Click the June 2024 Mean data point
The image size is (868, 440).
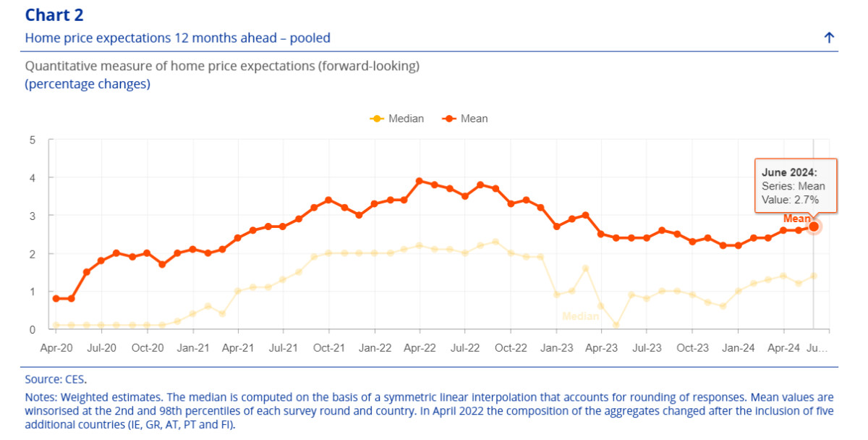(x=814, y=227)
